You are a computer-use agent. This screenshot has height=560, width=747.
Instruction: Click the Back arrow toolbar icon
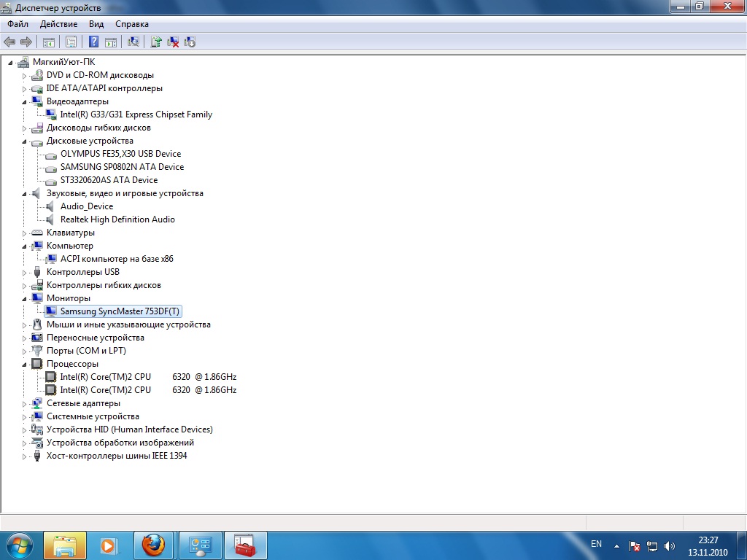tap(9, 42)
